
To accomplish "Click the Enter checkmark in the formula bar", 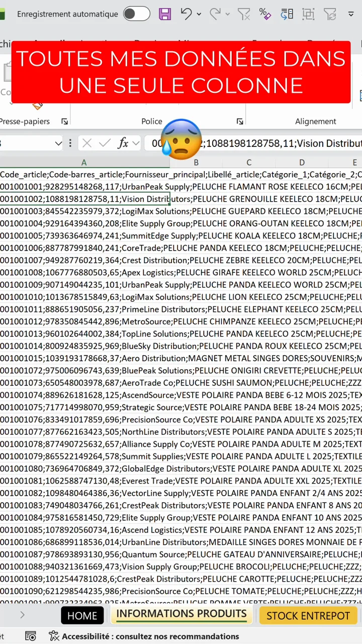I will (105, 143).
